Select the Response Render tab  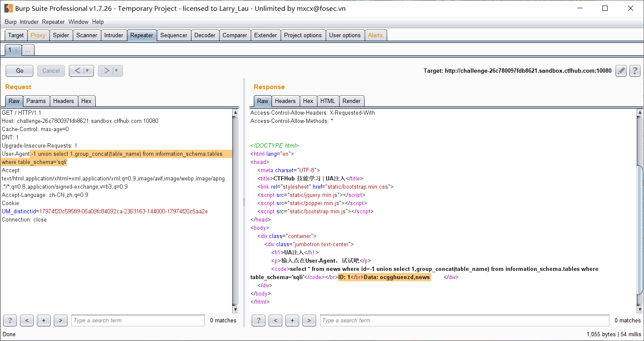(x=352, y=101)
